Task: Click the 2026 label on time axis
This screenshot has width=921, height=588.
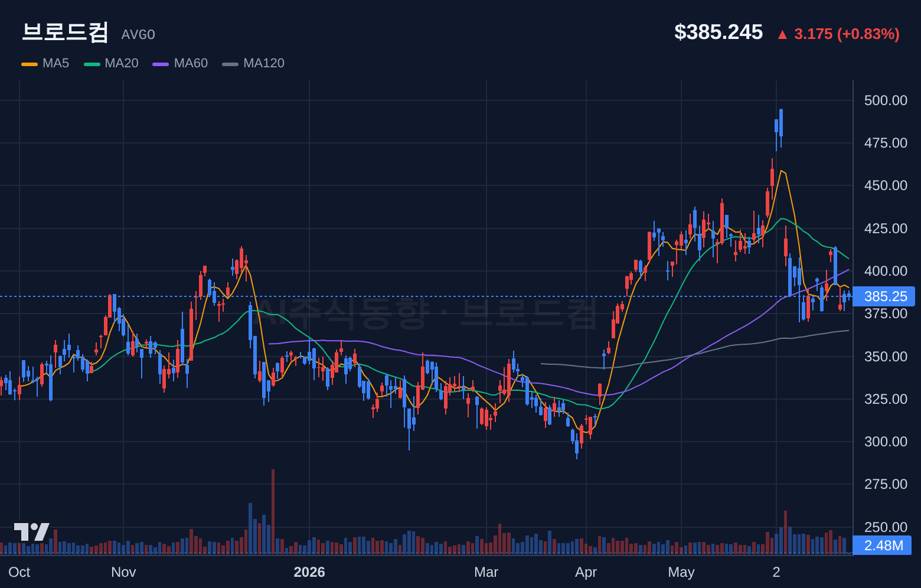Action: (x=309, y=572)
